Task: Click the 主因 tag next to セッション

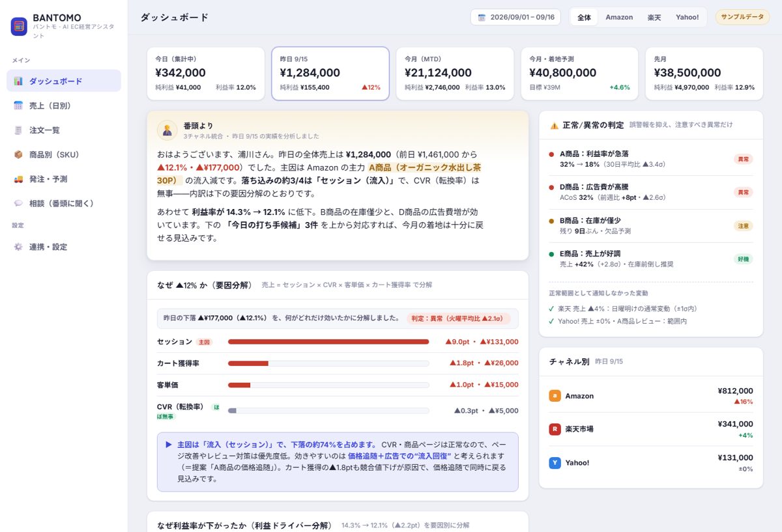Action: (x=204, y=342)
